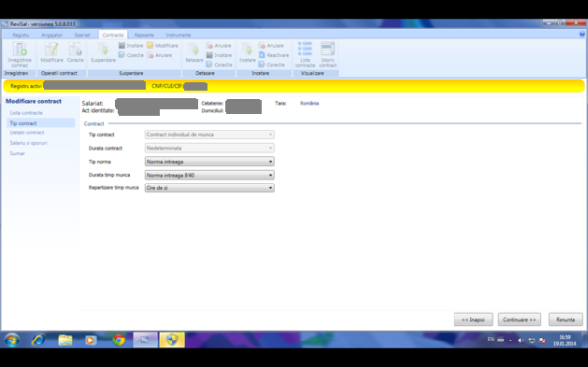Click Anulare in the Detasare group
The height and width of the screenshot is (367, 588).
219,46
